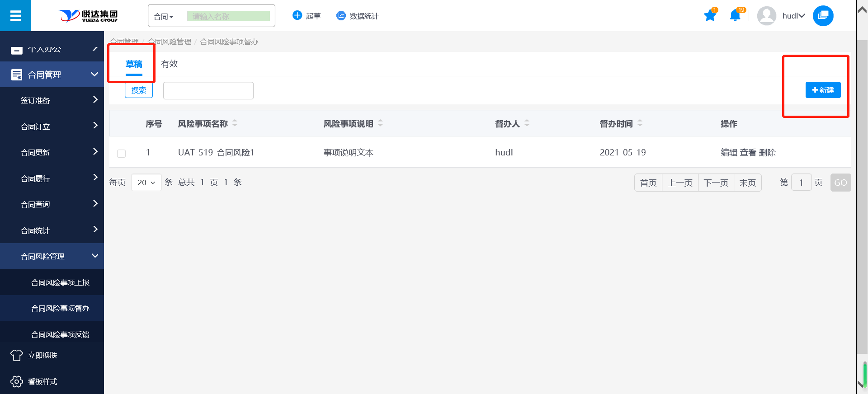Click the 起草 plus icon
Viewport: 868px width, 394px height.
click(x=297, y=16)
